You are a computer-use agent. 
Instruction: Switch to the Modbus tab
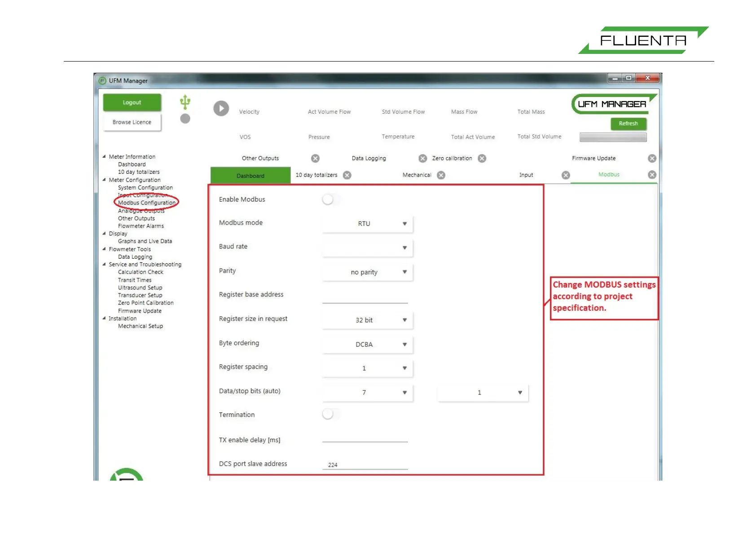[x=609, y=175]
